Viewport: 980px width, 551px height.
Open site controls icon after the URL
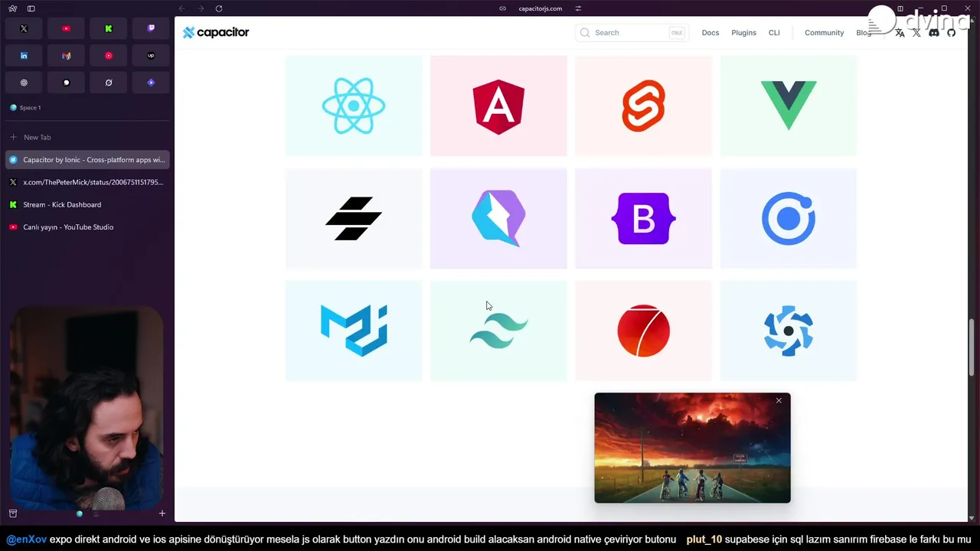578,8
